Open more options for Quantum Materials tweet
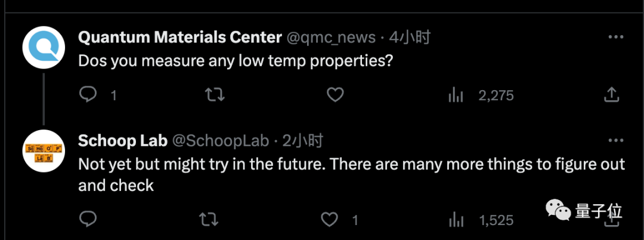Screen dimensions: 644x240 pyautogui.click(x=615, y=38)
